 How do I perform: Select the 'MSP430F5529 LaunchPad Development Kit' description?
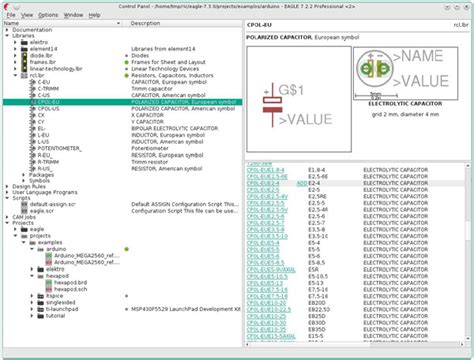186,309
